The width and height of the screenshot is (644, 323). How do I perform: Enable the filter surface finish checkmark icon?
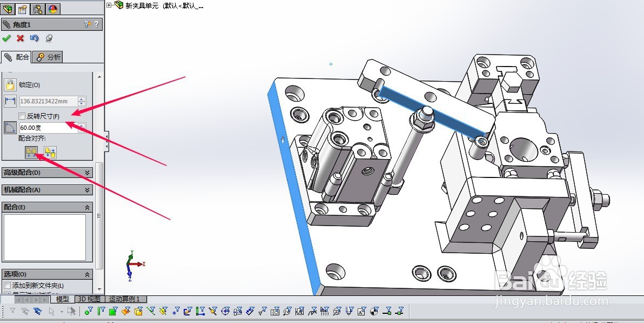(x=263, y=311)
